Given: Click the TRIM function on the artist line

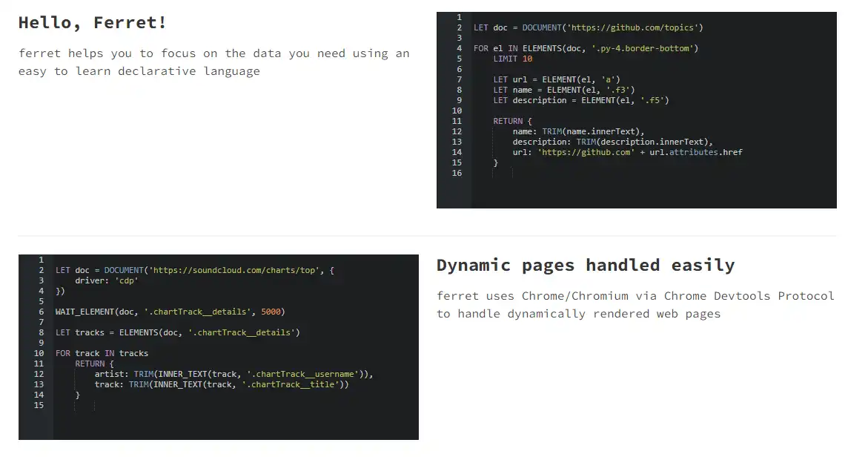Looking at the screenshot, I should [x=139, y=374].
